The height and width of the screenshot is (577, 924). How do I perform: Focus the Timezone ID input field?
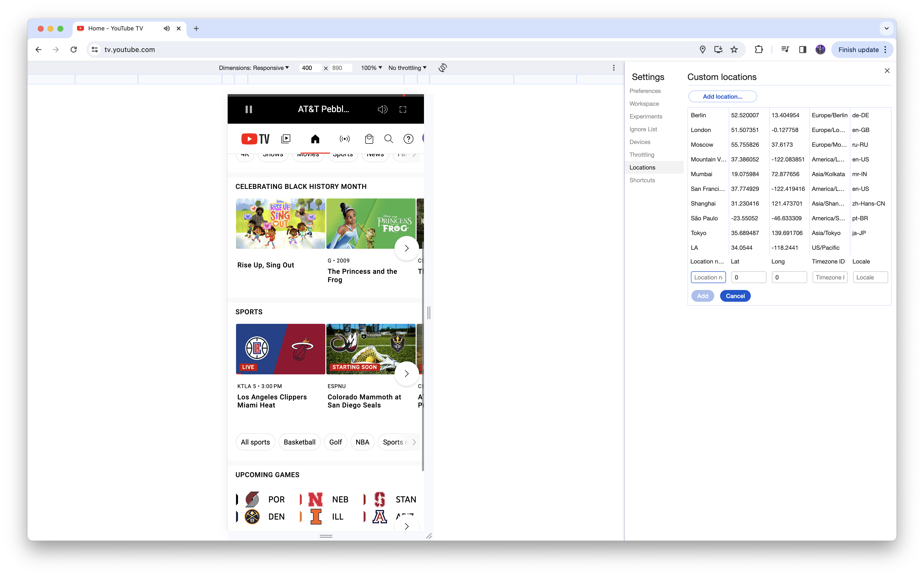click(x=830, y=277)
